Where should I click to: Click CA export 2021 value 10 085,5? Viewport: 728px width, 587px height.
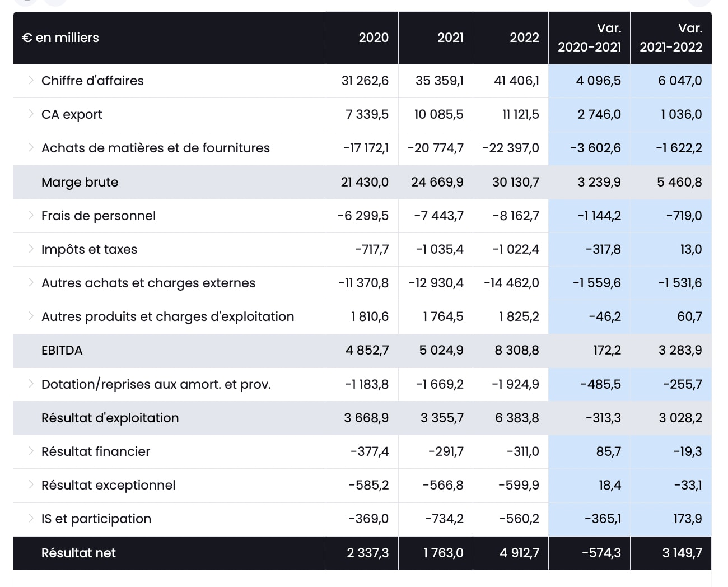tap(438, 114)
